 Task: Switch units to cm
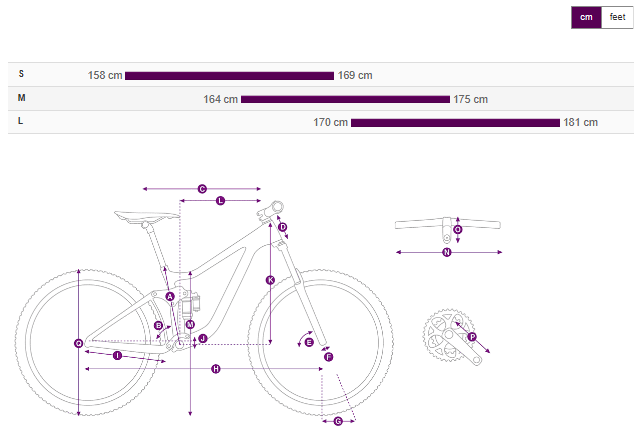coord(586,17)
